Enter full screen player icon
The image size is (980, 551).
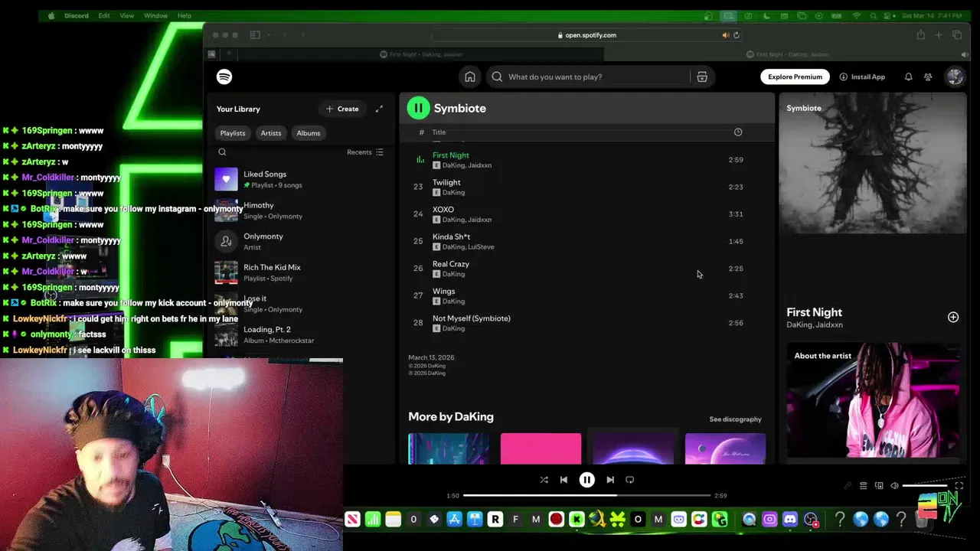(959, 486)
